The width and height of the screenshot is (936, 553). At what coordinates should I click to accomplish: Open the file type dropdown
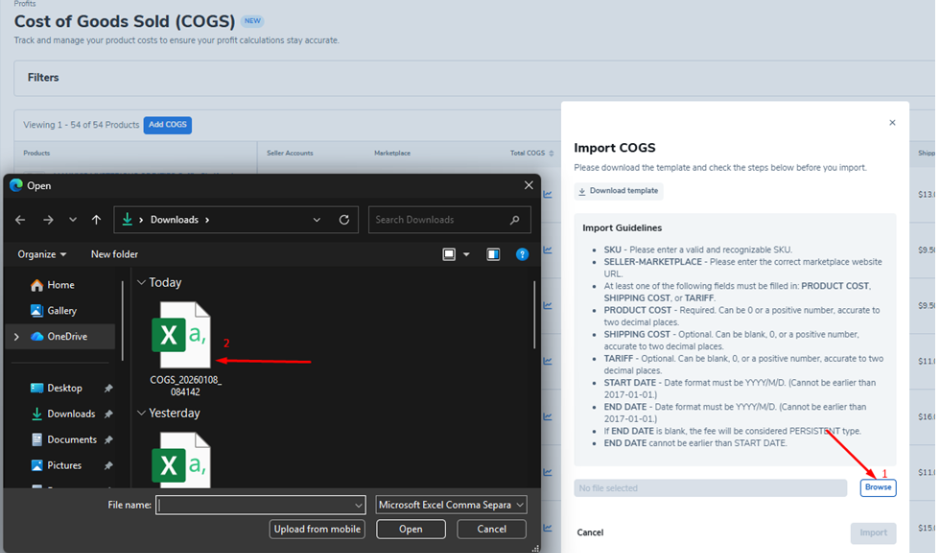(x=451, y=505)
